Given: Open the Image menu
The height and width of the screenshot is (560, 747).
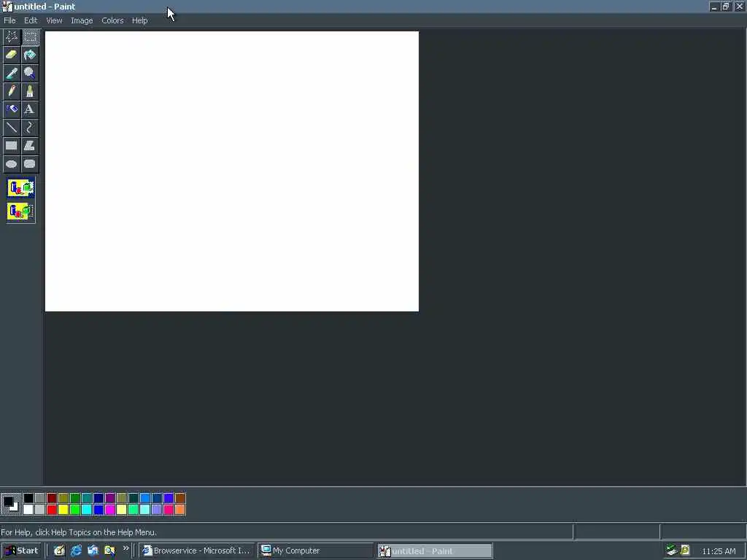Looking at the screenshot, I should pos(82,20).
